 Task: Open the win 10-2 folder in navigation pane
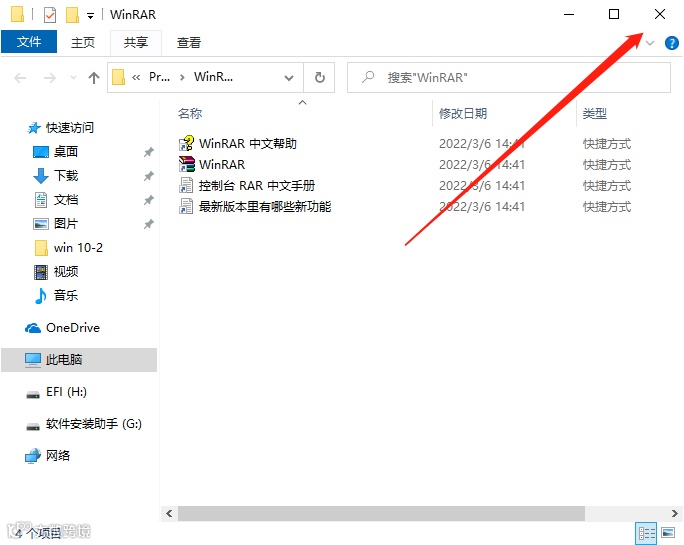(78, 248)
